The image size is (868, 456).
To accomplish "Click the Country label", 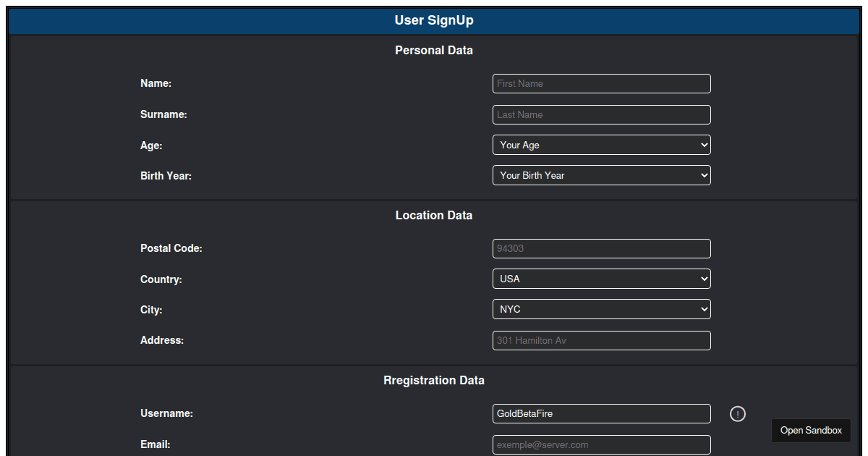I will tap(161, 279).
